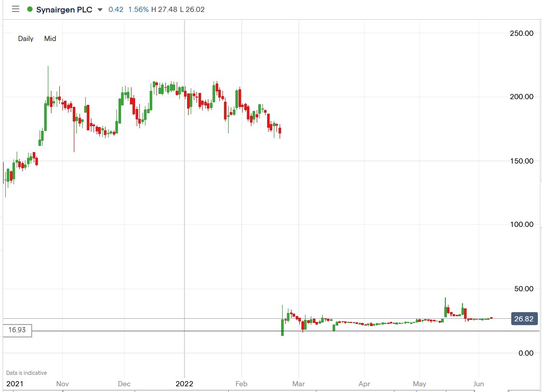Select the Mid price type option
The width and height of the screenshot is (542, 392).
pyautogui.click(x=50, y=38)
